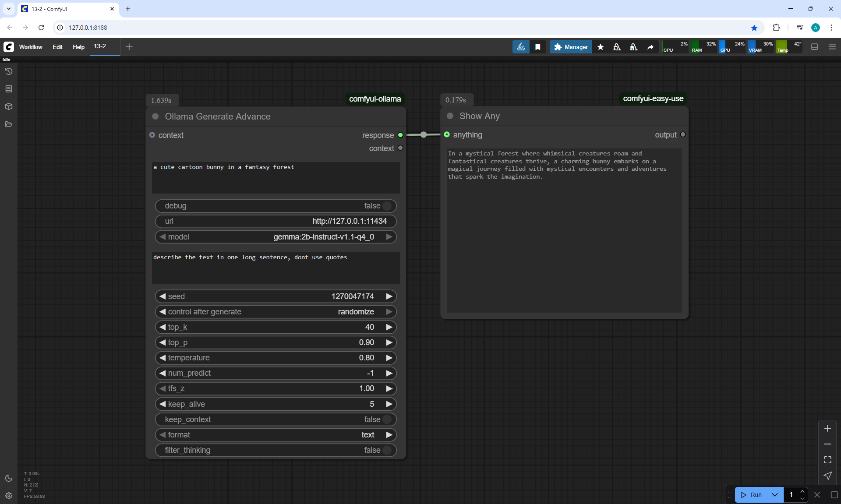
Task: Expand the Run button dropdown arrow
Action: coord(775,495)
